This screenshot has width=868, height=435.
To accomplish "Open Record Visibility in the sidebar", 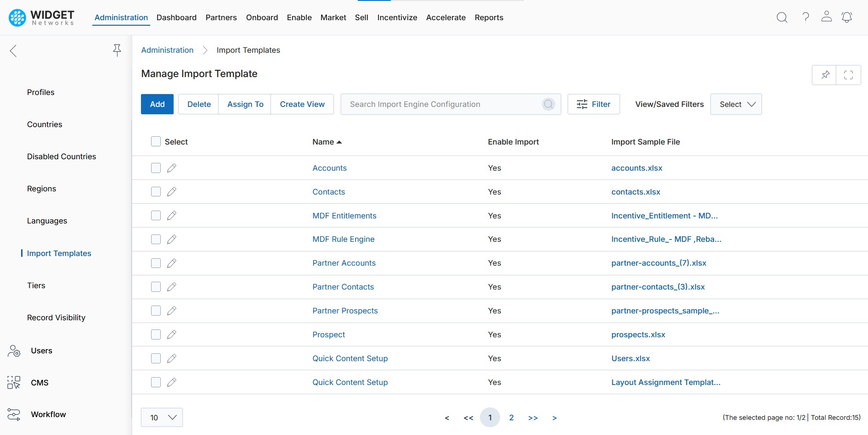I will point(56,318).
